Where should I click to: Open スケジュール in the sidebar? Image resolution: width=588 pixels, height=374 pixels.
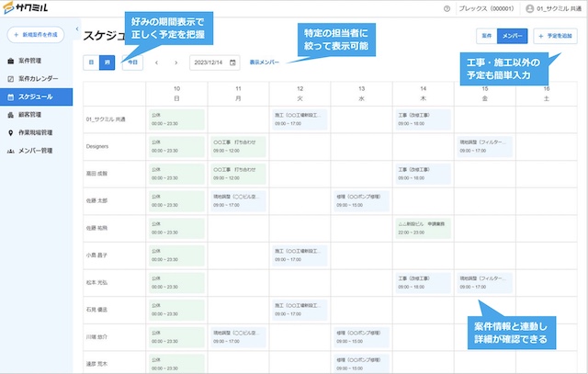coord(37,96)
